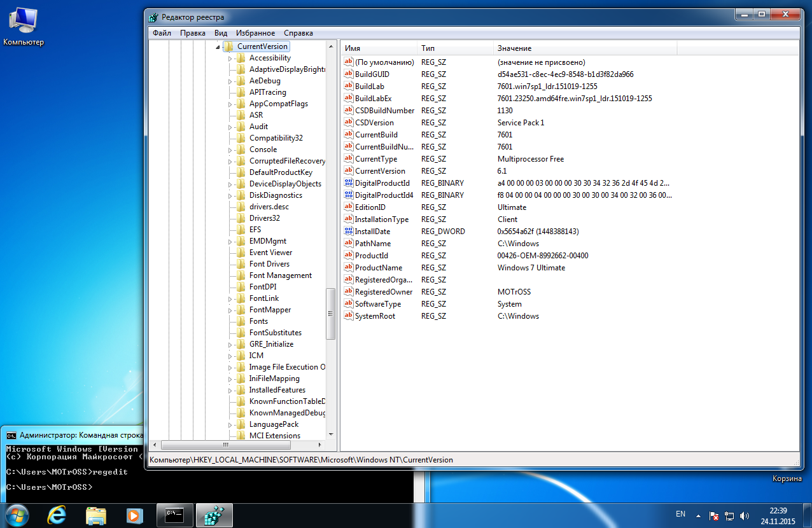The image size is (812, 528).
Task: Click the 'Service Pack 1' value data
Action: coord(521,123)
